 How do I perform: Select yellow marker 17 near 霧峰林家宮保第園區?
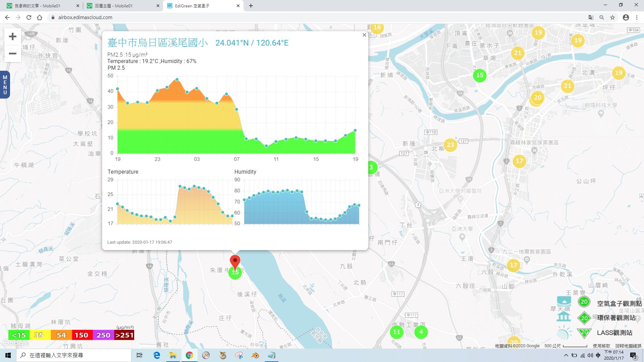pos(520,161)
